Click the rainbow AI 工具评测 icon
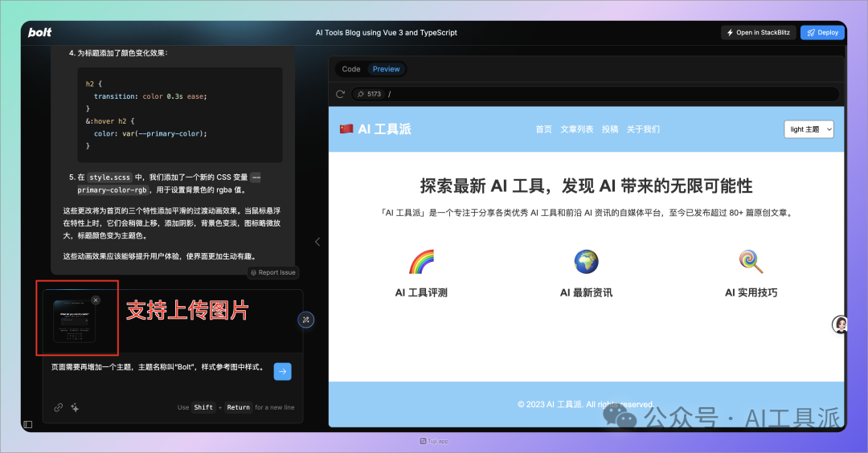 click(x=422, y=262)
